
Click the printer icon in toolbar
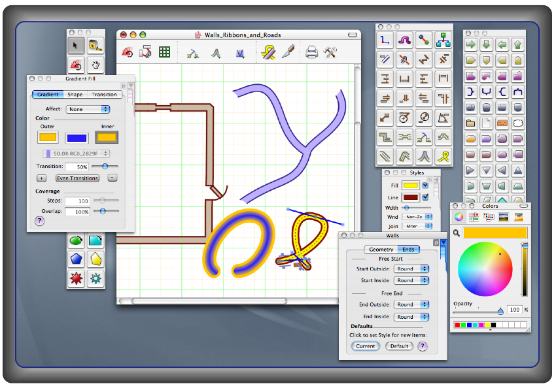coord(311,52)
